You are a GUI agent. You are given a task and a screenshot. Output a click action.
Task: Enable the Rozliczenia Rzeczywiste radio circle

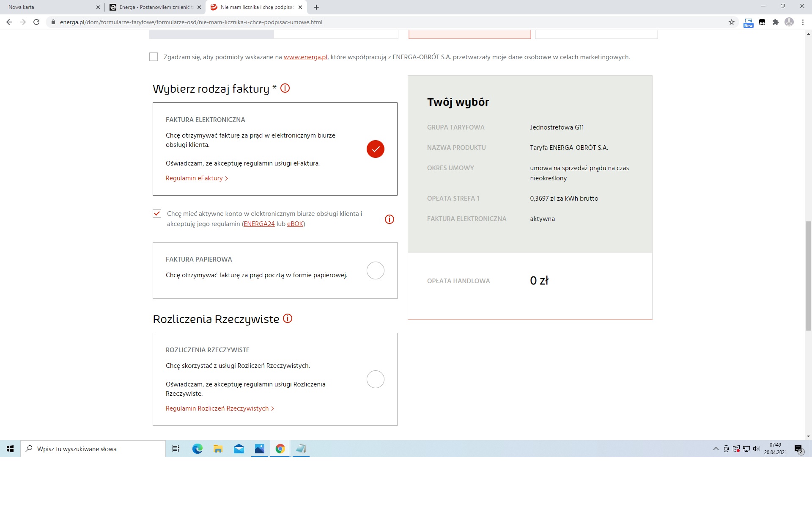(x=376, y=379)
